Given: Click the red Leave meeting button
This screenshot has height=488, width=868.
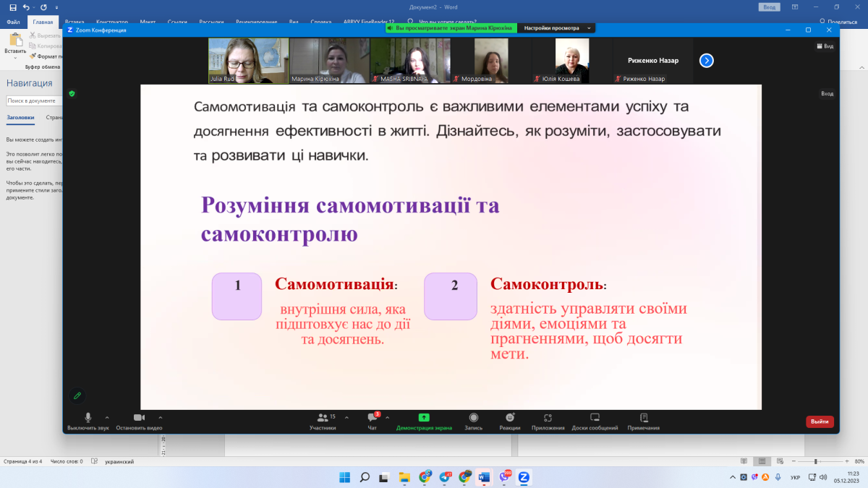Looking at the screenshot, I should click(820, 421).
